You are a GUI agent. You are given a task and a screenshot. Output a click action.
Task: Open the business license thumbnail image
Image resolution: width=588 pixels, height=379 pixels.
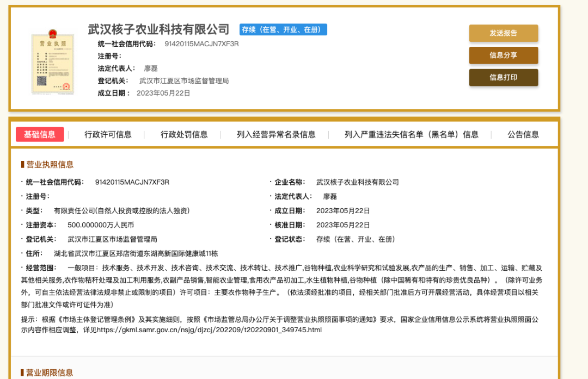coord(52,61)
